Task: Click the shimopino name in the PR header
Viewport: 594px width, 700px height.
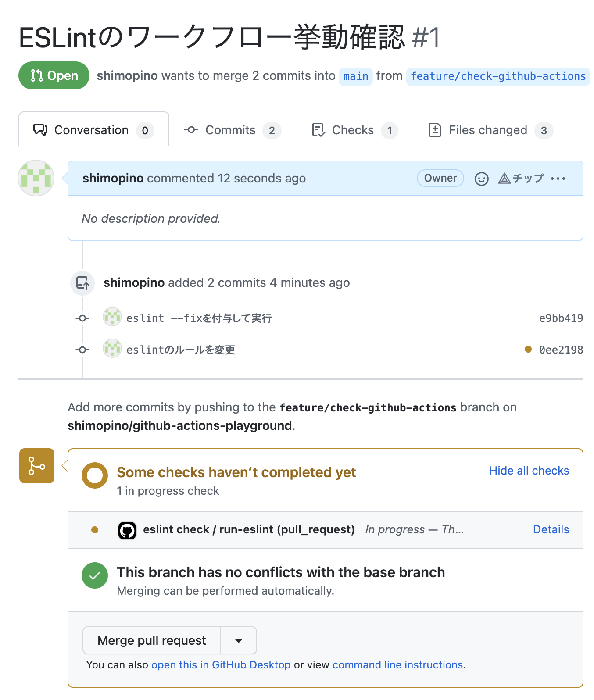Action: [x=127, y=75]
